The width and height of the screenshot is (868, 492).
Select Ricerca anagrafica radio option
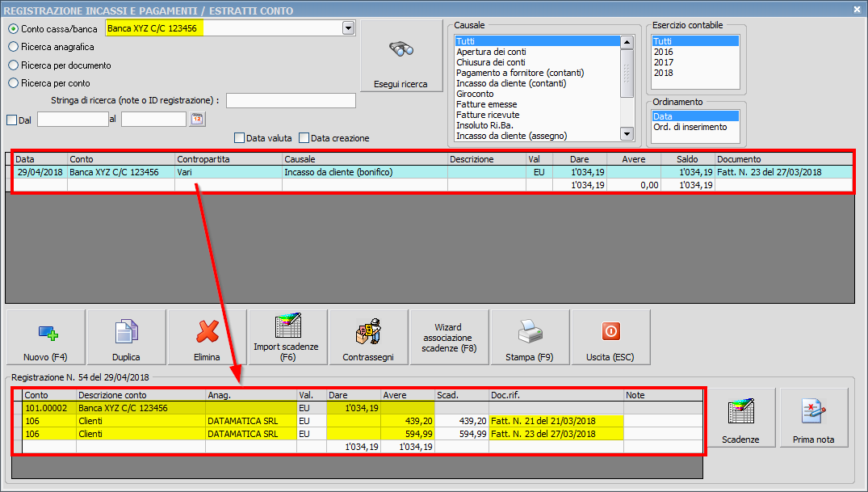tap(13, 47)
